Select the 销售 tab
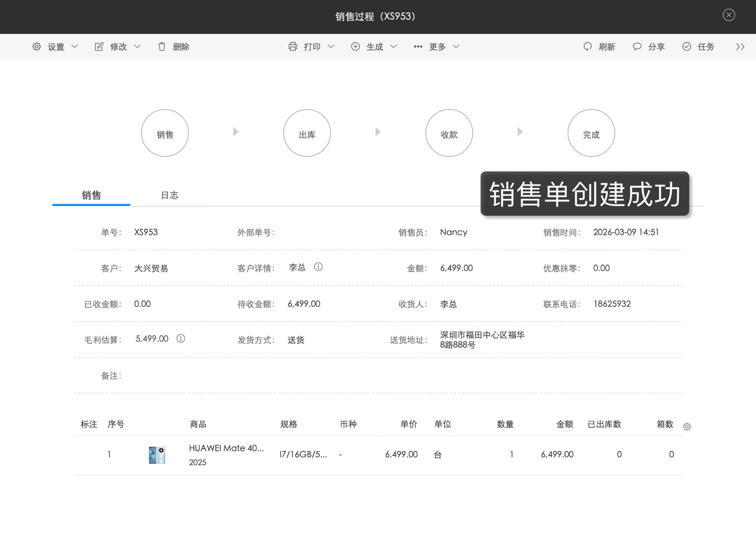This screenshot has height=542, width=756. tap(91, 195)
